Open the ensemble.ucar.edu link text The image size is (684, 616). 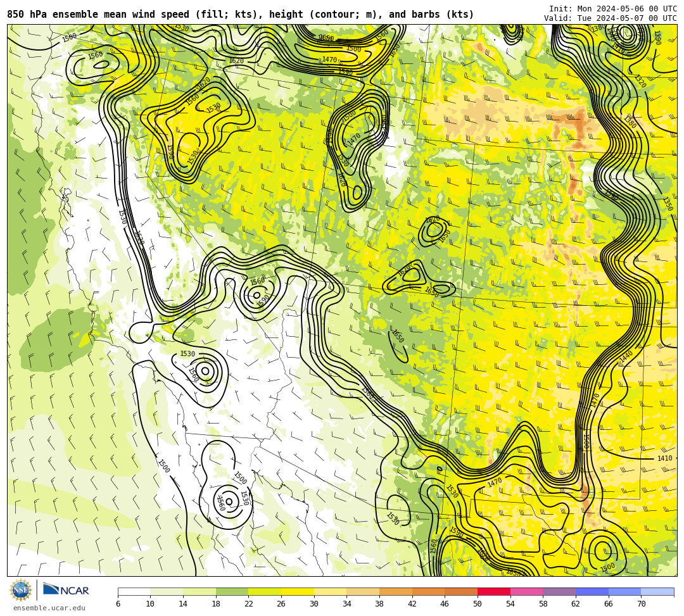click(49, 608)
